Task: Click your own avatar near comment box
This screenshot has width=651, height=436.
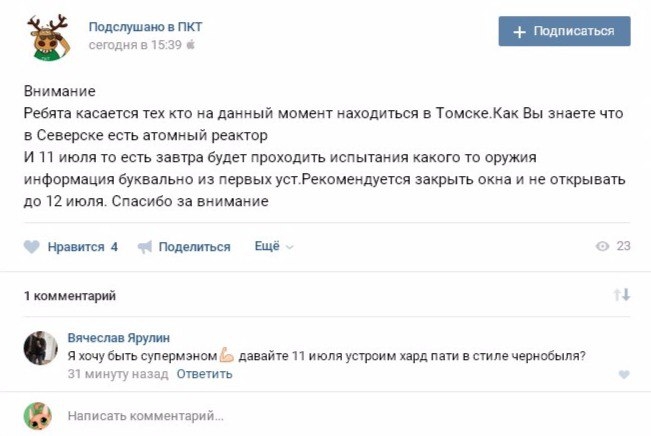Action: (x=38, y=416)
